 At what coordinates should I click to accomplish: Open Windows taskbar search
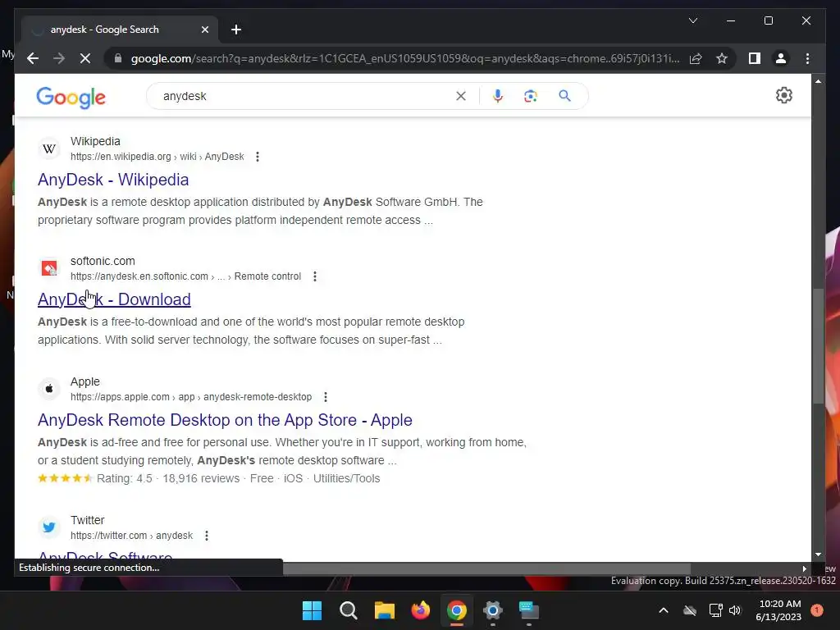[x=348, y=610]
